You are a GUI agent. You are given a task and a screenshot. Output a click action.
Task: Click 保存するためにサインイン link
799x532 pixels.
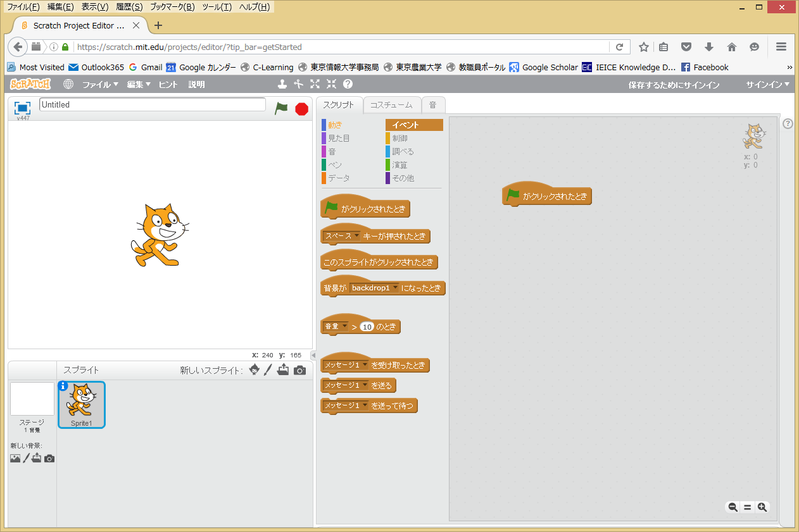coord(674,84)
